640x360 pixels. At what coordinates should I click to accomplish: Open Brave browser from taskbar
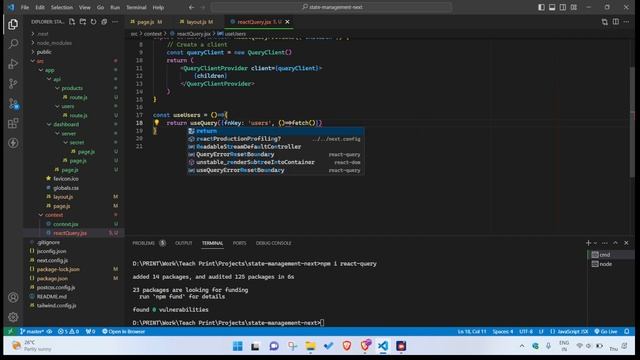coord(347,346)
